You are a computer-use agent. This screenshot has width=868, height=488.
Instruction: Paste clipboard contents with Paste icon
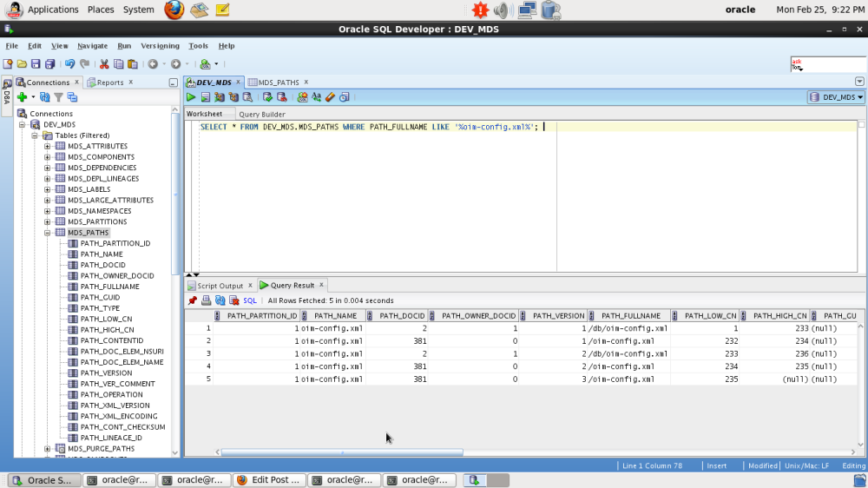pos(132,64)
